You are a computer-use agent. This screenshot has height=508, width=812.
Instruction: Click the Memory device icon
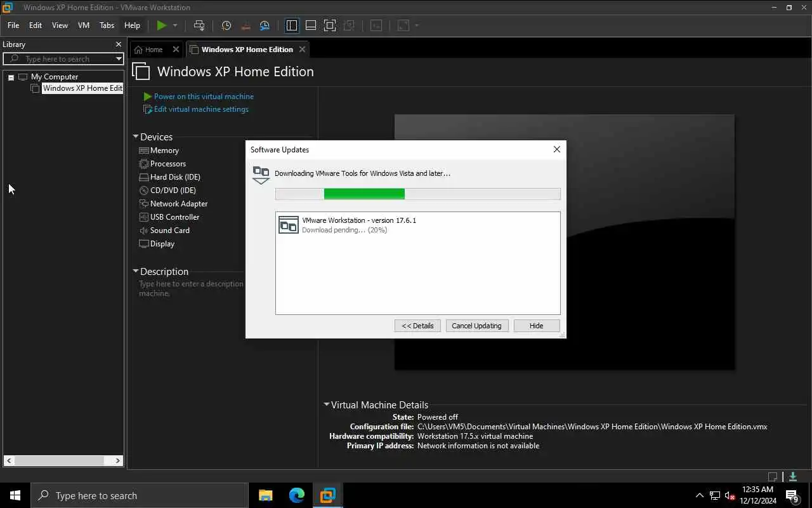tap(144, 150)
